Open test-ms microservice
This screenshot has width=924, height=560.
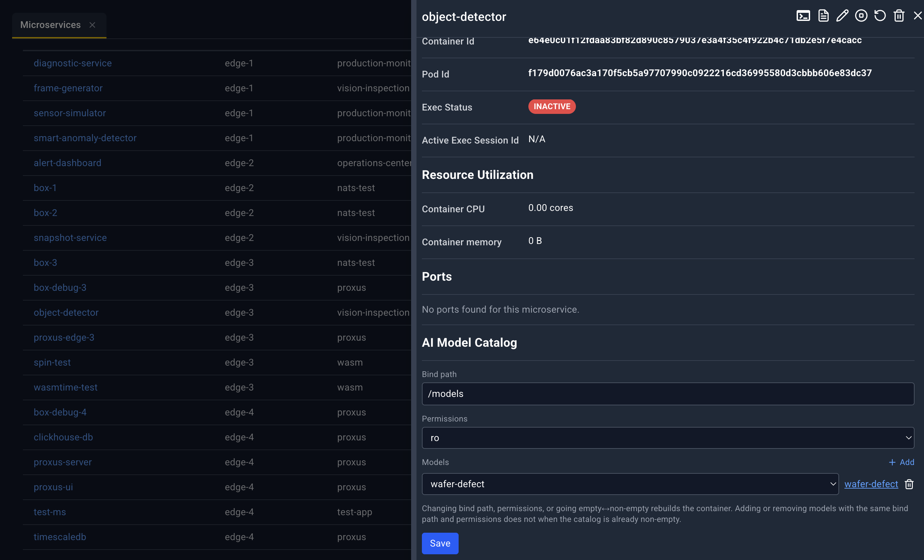click(50, 512)
